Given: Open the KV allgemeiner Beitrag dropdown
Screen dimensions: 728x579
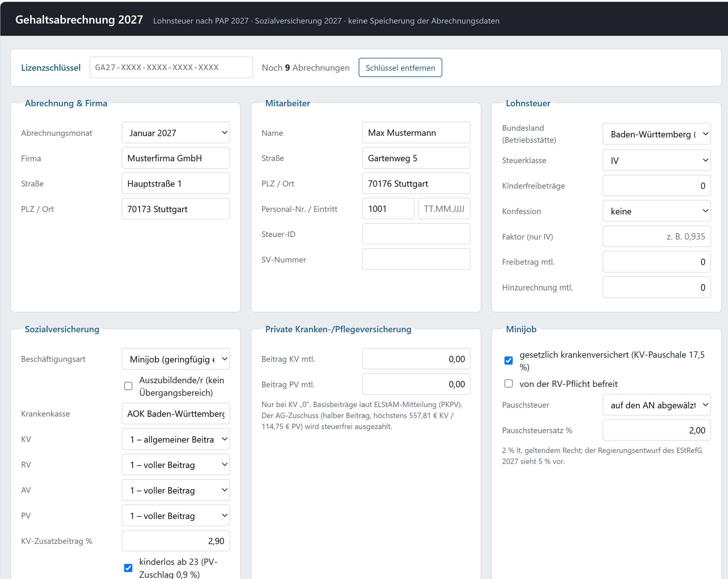Looking at the screenshot, I should click(176, 439).
